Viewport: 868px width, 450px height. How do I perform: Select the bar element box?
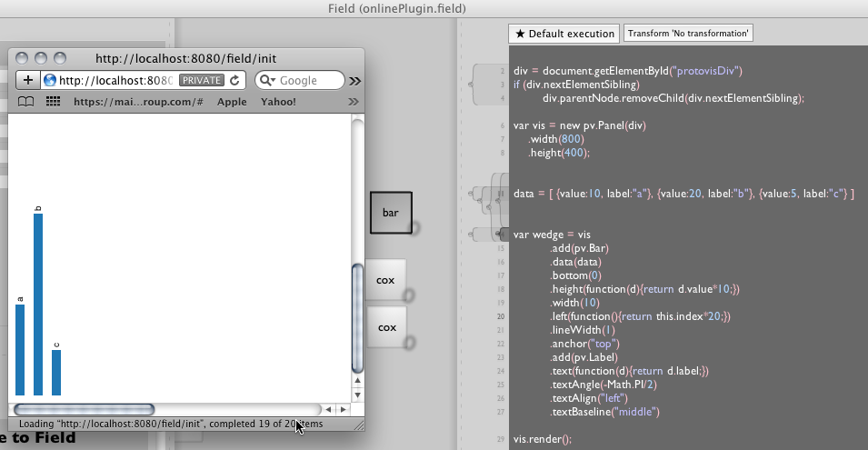click(x=390, y=212)
